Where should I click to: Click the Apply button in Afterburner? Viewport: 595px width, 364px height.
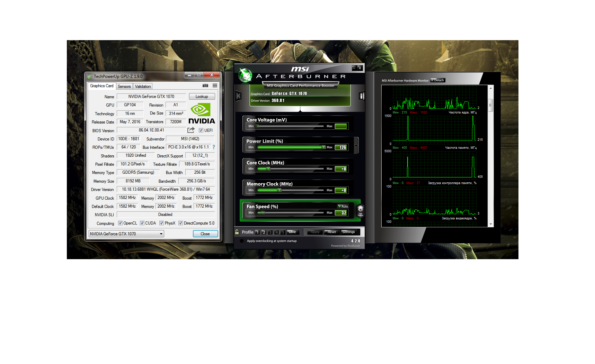315,232
